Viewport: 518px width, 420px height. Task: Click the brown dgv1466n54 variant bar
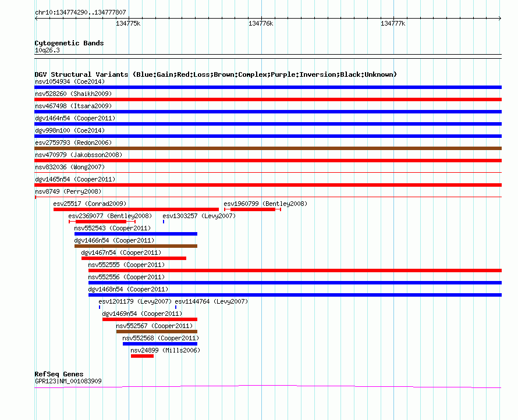tap(136, 246)
